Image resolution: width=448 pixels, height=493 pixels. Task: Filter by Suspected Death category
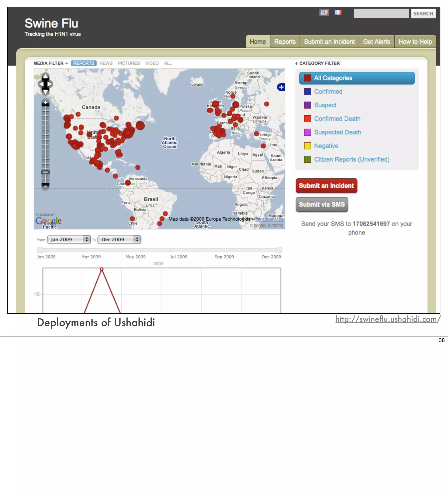pyautogui.click(x=337, y=132)
